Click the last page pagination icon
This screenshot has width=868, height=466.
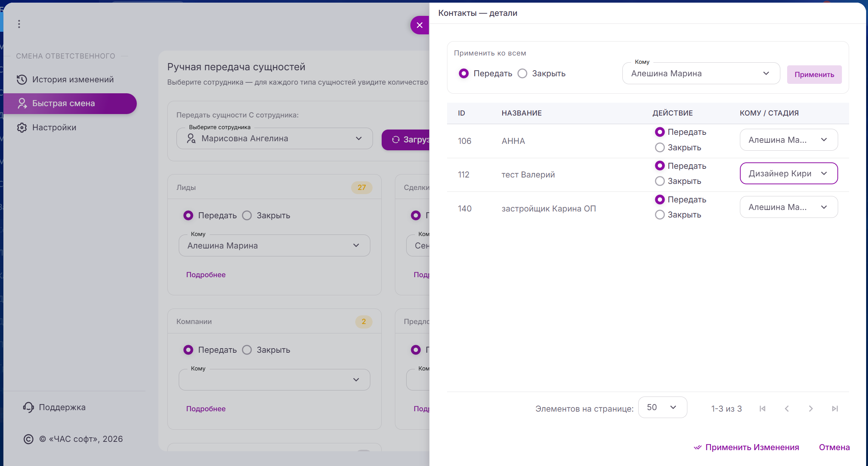tap(835, 409)
